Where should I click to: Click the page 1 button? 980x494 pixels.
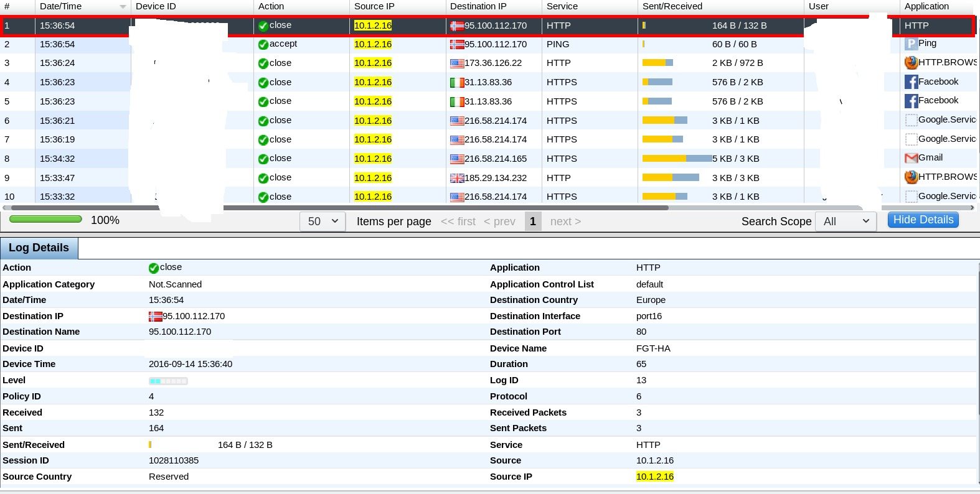pos(532,221)
